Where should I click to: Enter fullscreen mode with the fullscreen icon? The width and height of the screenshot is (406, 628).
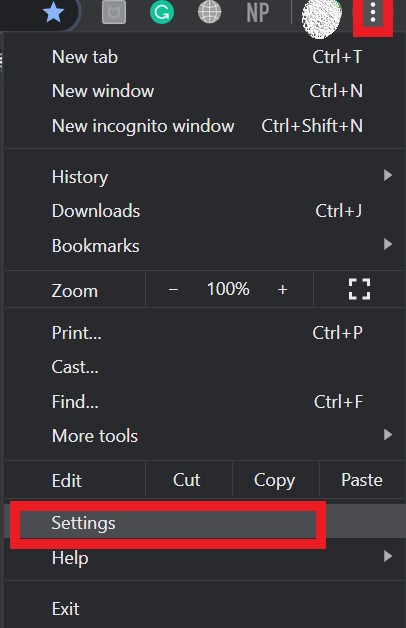point(359,289)
